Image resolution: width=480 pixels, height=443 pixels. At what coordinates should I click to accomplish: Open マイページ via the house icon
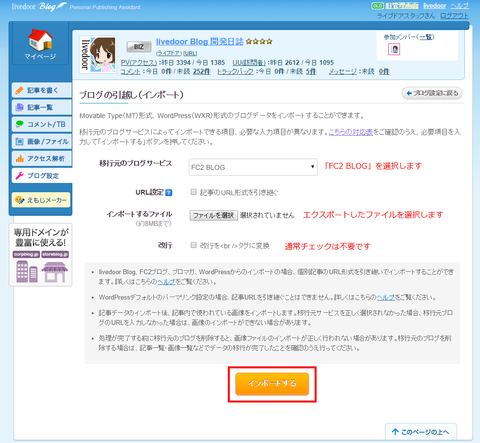tap(40, 40)
